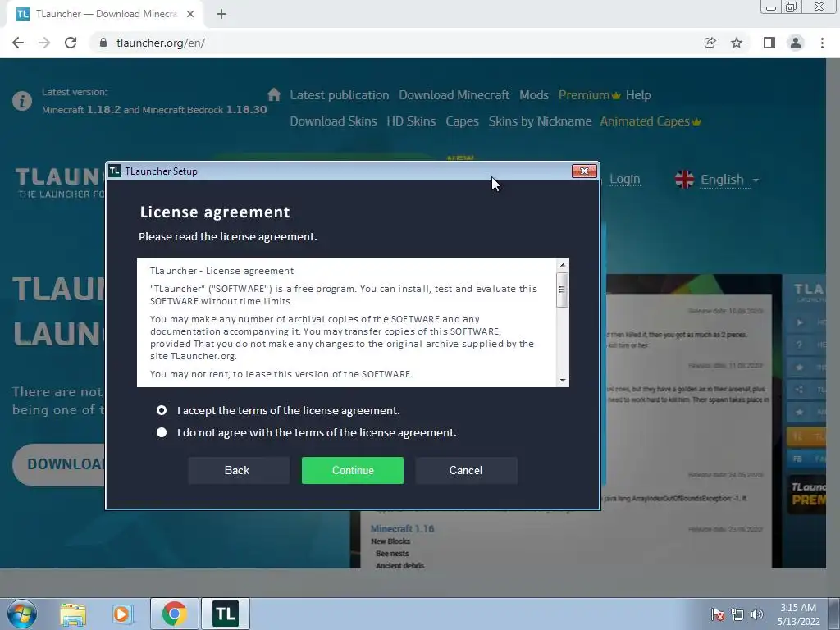This screenshot has width=840, height=630.
Task: Click TLauncher taskbar icon
Action: (x=225, y=614)
